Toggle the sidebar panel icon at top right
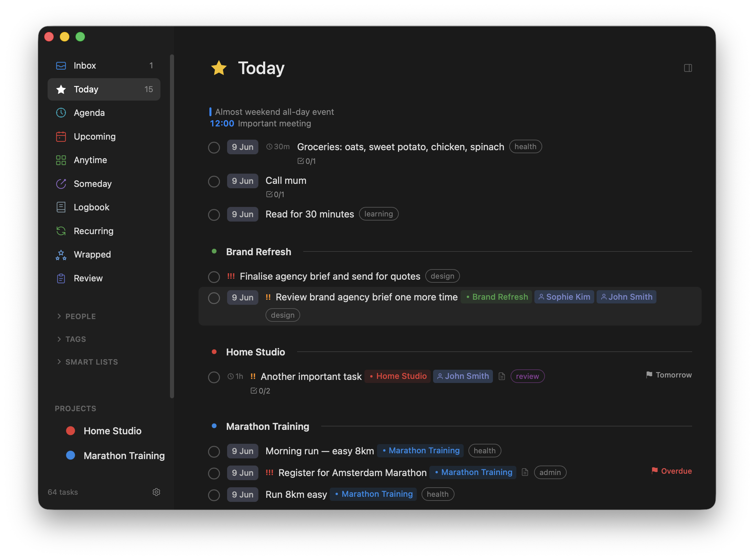 [x=688, y=68]
